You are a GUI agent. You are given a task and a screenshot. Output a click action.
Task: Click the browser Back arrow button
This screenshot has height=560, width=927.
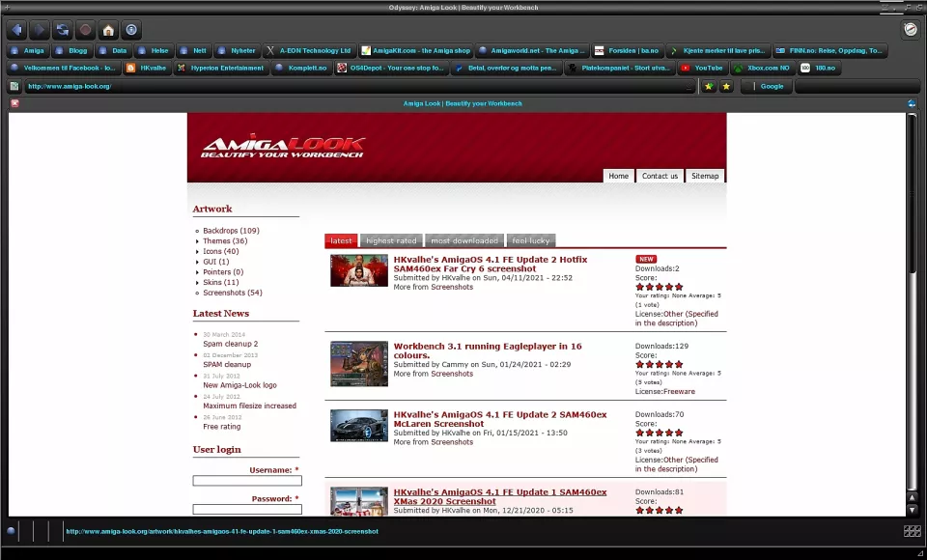pyautogui.click(x=15, y=30)
